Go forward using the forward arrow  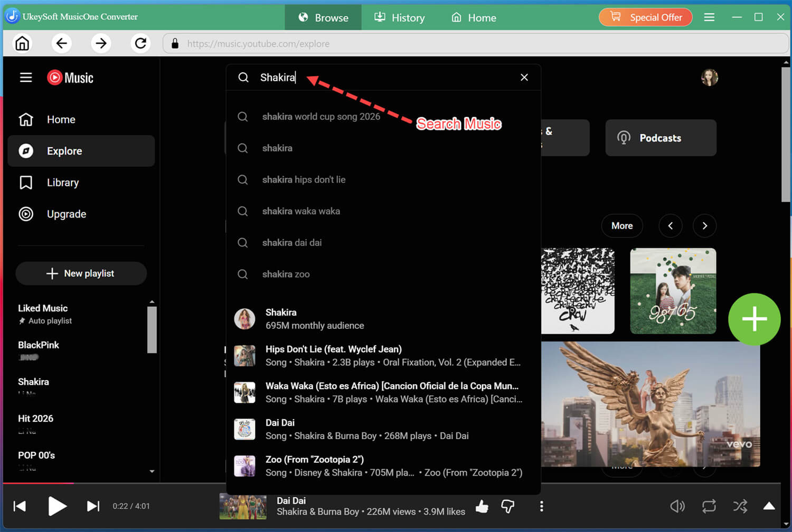click(x=101, y=43)
